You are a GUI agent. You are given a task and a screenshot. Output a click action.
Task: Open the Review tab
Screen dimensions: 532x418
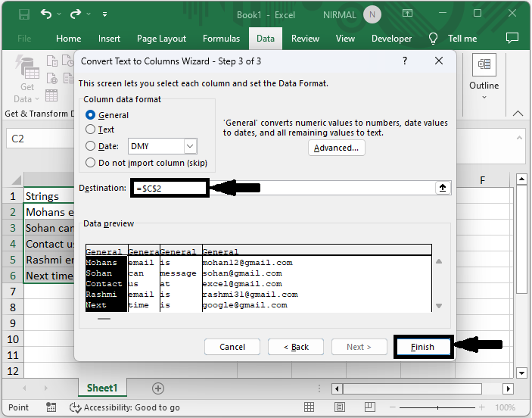click(305, 39)
